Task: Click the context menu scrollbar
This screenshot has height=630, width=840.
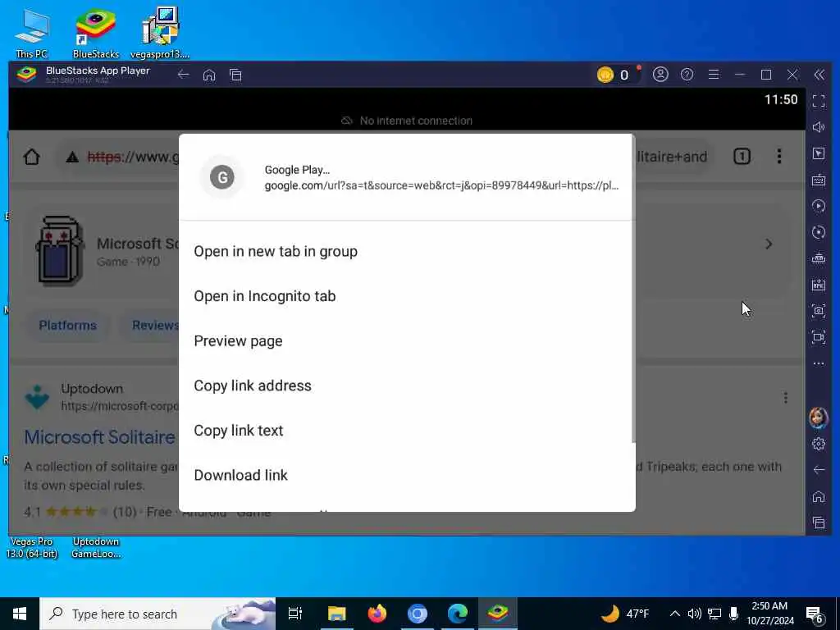Action: [x=633, y=290]
